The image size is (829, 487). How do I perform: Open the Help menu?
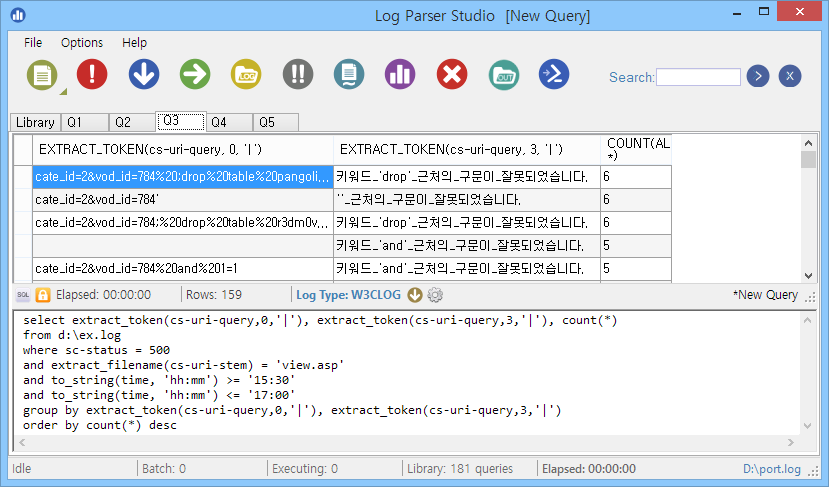pyautogui.click(x=134, y=43)
